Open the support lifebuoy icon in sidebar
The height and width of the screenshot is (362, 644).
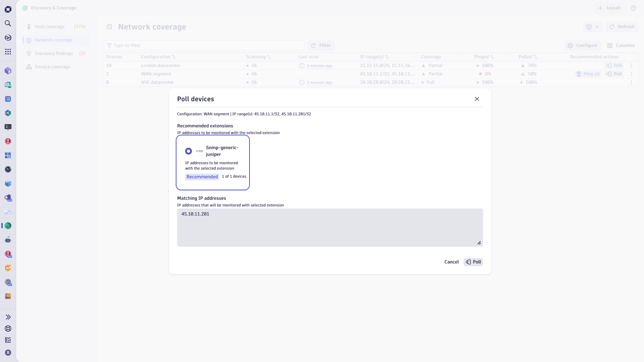(x=8, y=328)
